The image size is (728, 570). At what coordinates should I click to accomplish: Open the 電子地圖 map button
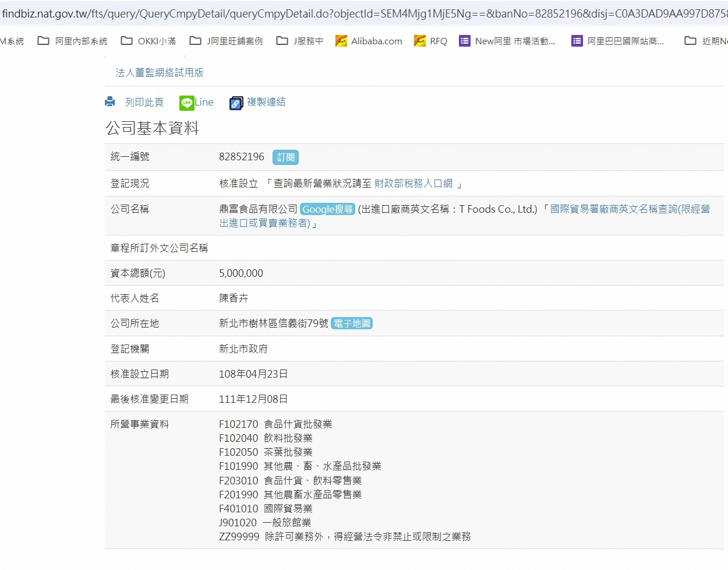tap(352, 323)
